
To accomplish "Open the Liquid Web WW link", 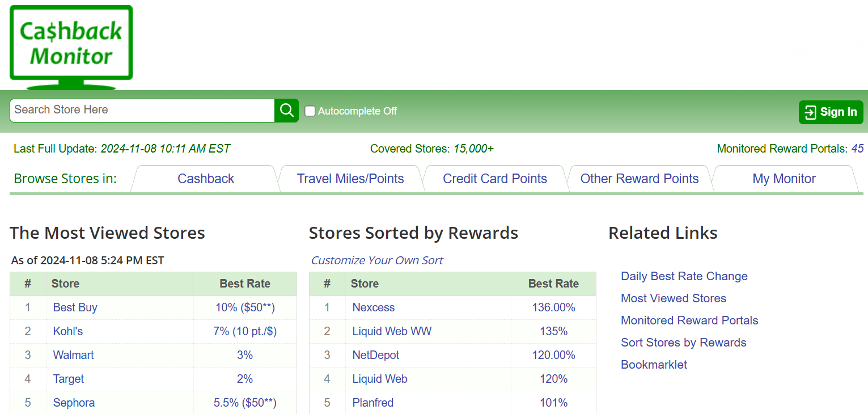I will (392, 331).
